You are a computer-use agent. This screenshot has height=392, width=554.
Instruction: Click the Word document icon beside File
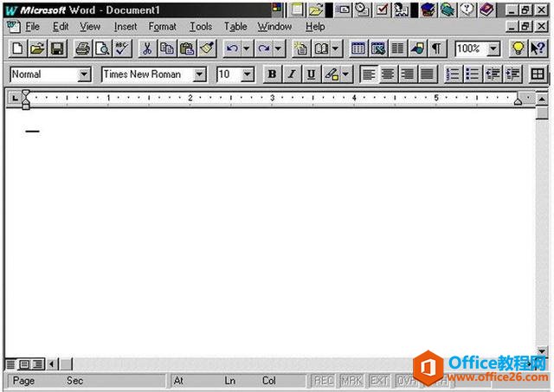14,27
